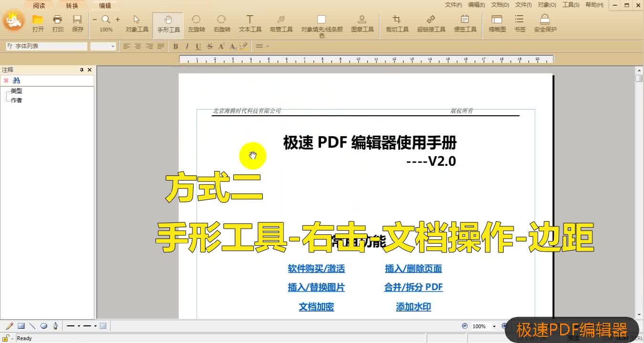Viewport: 644px width, 343px height.
Task: Close the 注释 panel
Action: tap(90, 70)
